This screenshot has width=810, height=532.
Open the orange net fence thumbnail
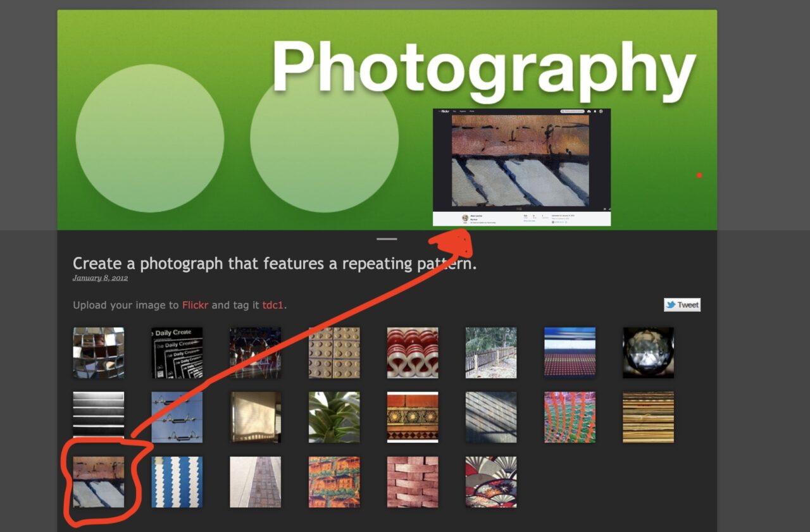coord(570,417)
